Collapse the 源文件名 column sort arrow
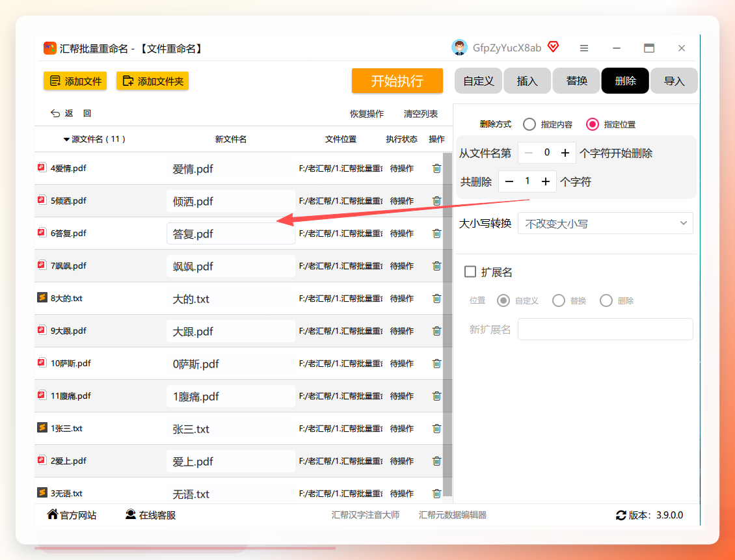The height and width of the screenshot is (560, 735). (x=66, y=139)
